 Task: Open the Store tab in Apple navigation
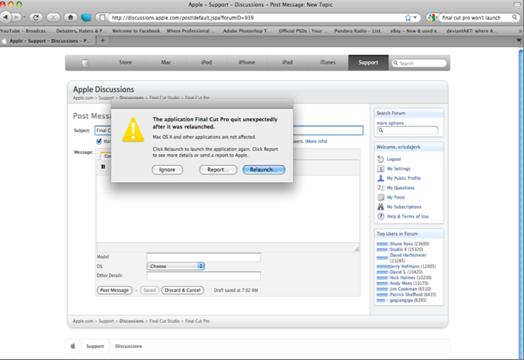pyautogui.click(x=126, y=63)
